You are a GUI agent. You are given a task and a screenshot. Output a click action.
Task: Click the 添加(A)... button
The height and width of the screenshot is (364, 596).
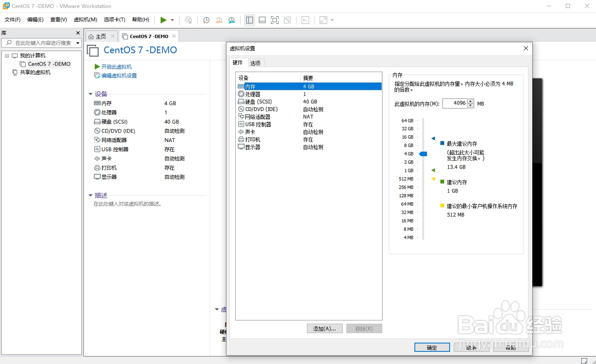(325, 329)
